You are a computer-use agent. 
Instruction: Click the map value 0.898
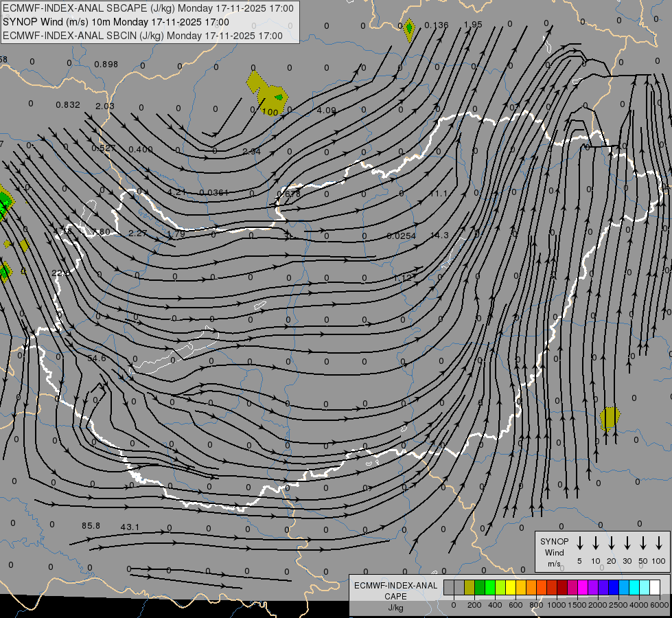(x=106, y=65)
